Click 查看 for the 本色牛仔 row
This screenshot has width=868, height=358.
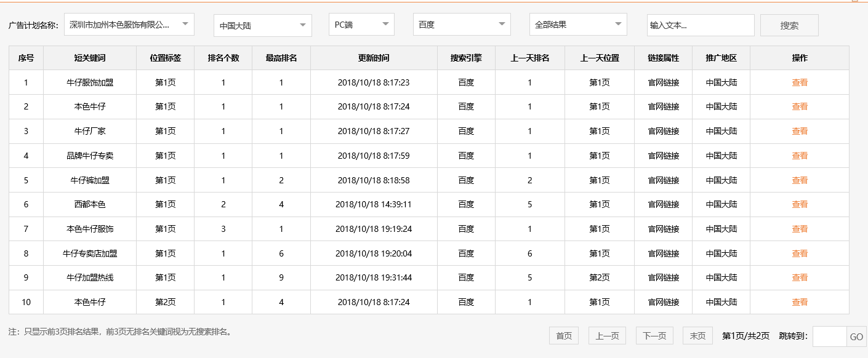800,106
